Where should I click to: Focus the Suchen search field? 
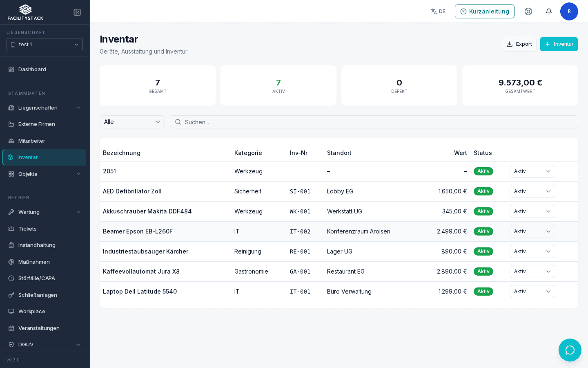tap(374, 122)
